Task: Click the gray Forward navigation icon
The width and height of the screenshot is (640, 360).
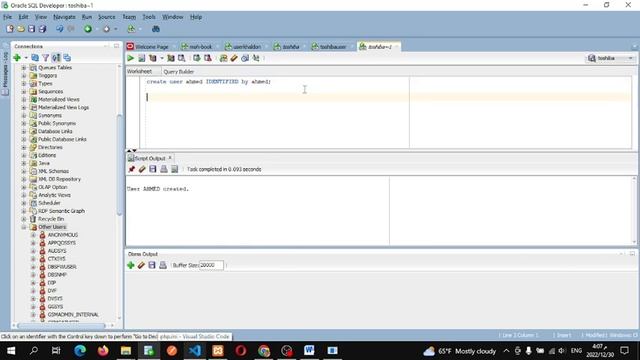Action: 107,29
